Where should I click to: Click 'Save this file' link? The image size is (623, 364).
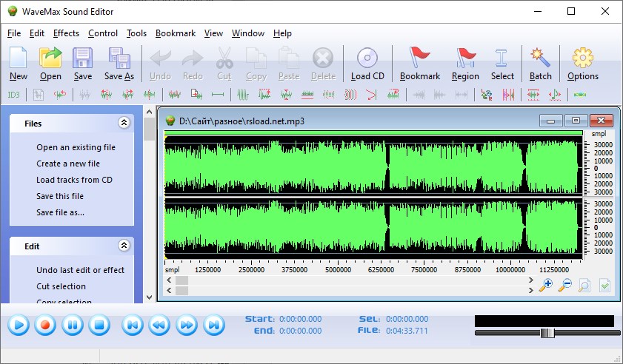60,196
